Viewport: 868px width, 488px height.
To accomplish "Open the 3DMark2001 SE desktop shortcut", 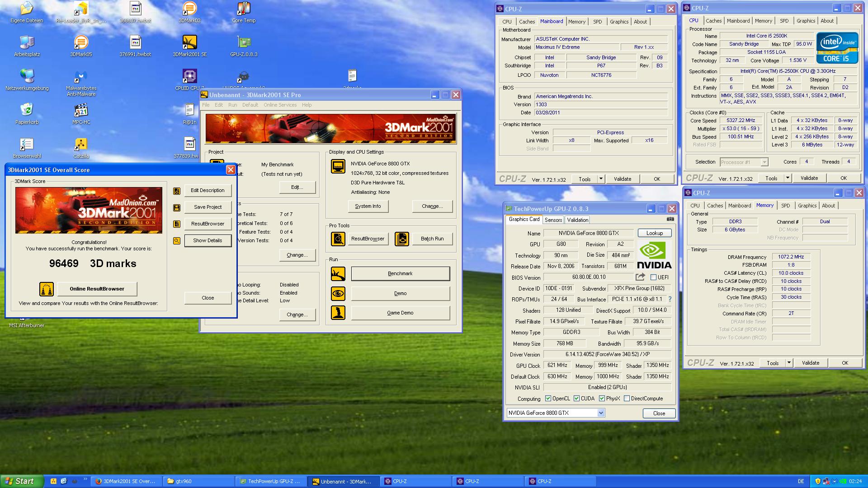I will [x=189, y=46].
